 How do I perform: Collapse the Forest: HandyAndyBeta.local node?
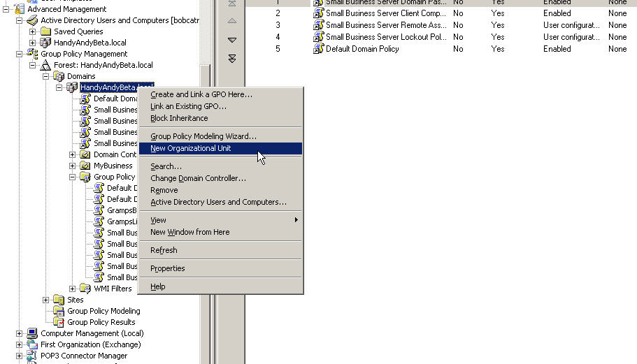pos(32,65)
